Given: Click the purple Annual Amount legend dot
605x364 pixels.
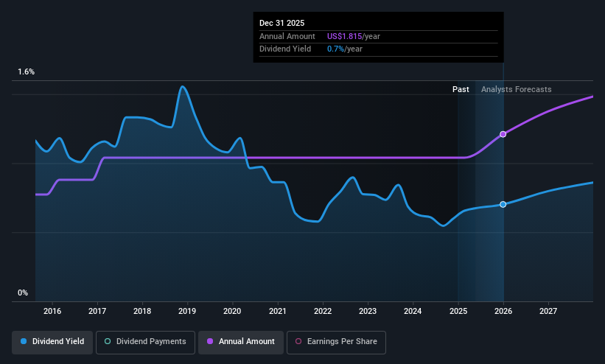Looking at the screenshot, I should tap(210, 342).
